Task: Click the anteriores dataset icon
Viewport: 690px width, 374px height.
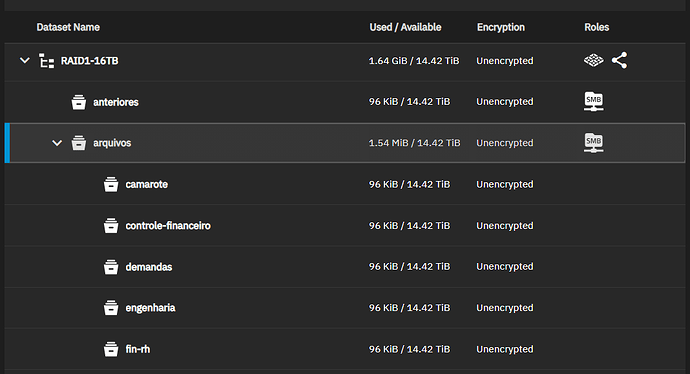Action: pyautogui.click(x=79, y=102)
